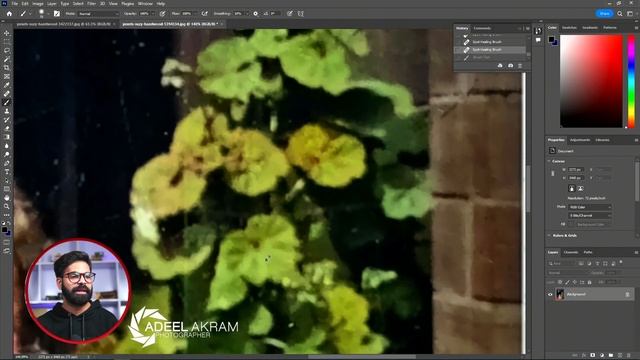Open smoothing options gear icon
The image size is (640, 360).
point(256,14)
